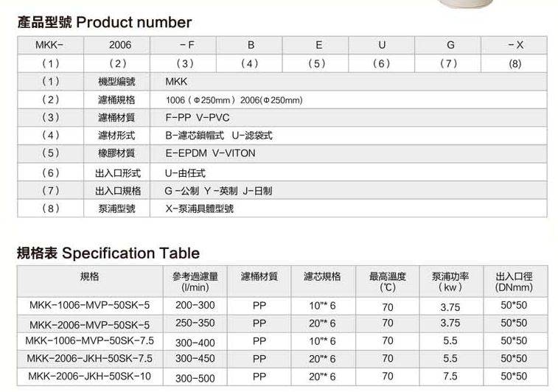Click the 規格表 Specification Table heading
558x392 pixels.
[108, 253]
